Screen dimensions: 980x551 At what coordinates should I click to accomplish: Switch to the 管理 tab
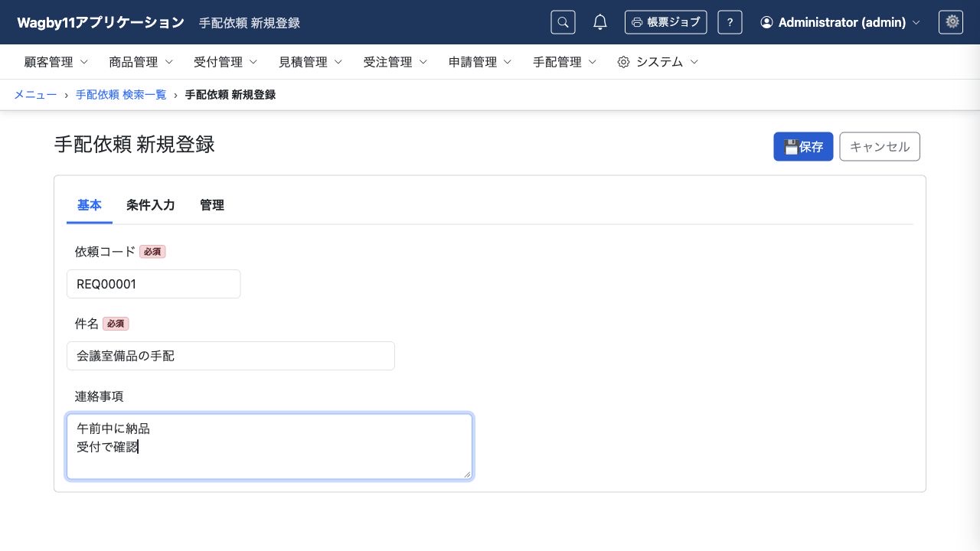click(x=212, y=205)
